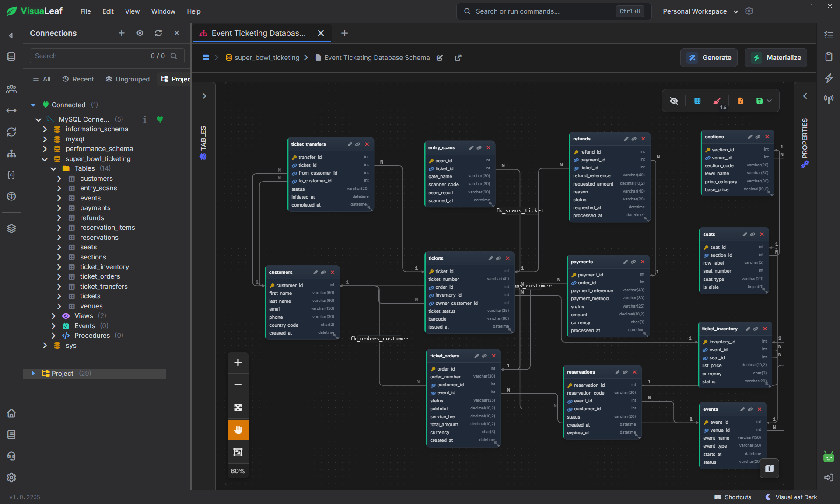Viewport: 840px width, 504px height.
Task: Open the File menu
Action: pos(86,11)
